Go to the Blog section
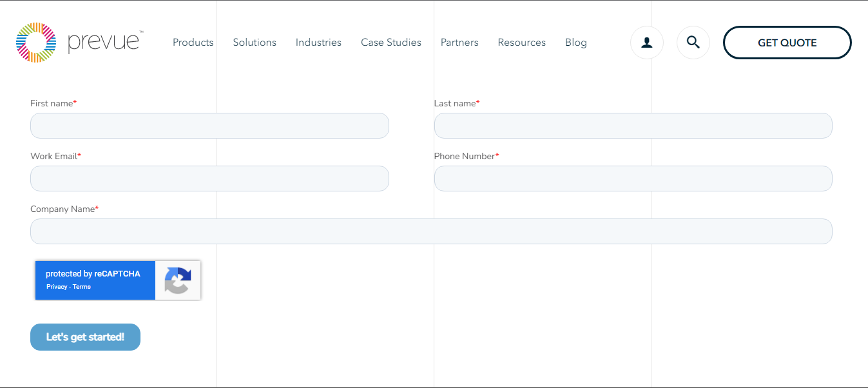 pos(575,42)
